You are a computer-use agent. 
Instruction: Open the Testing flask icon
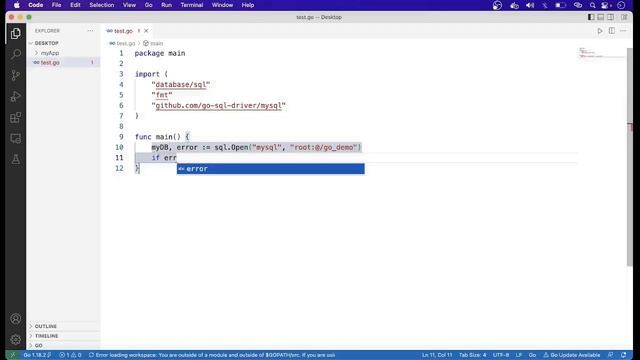coord(16,159)
